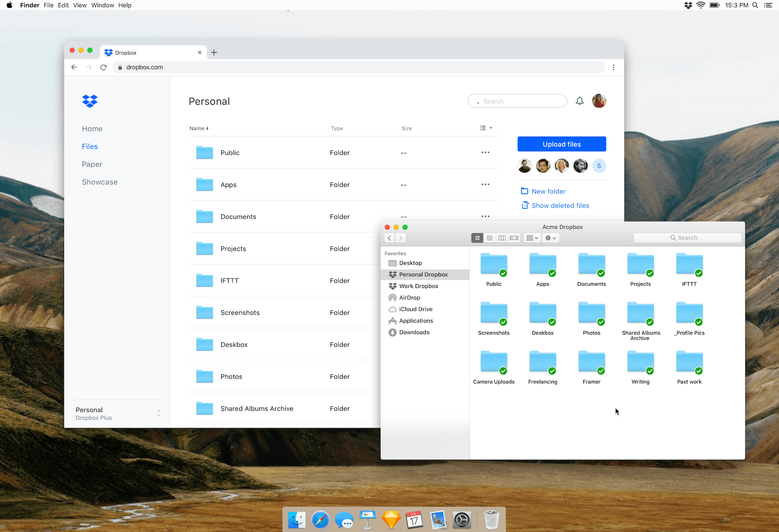Viewport: 779px width, 532px height.
Task: Go to Home in the Dropbox web sidebar
Action: point(92,129)
